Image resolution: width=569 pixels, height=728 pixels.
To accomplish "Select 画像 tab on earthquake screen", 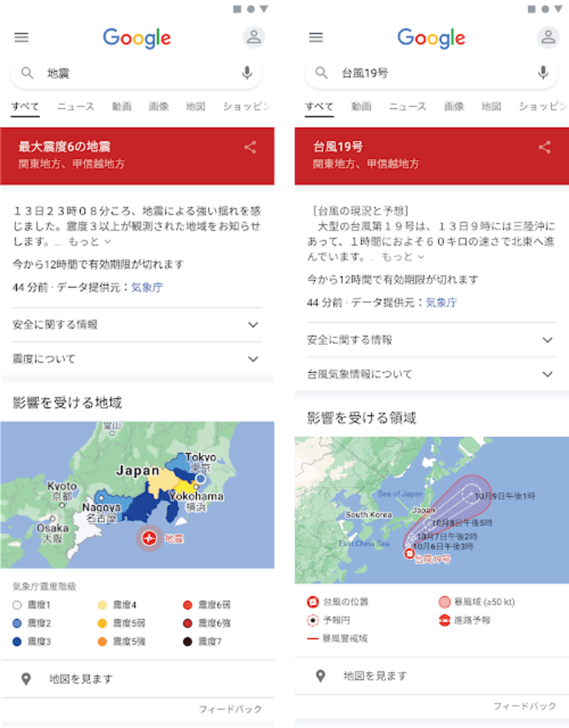I will (159, 106).
